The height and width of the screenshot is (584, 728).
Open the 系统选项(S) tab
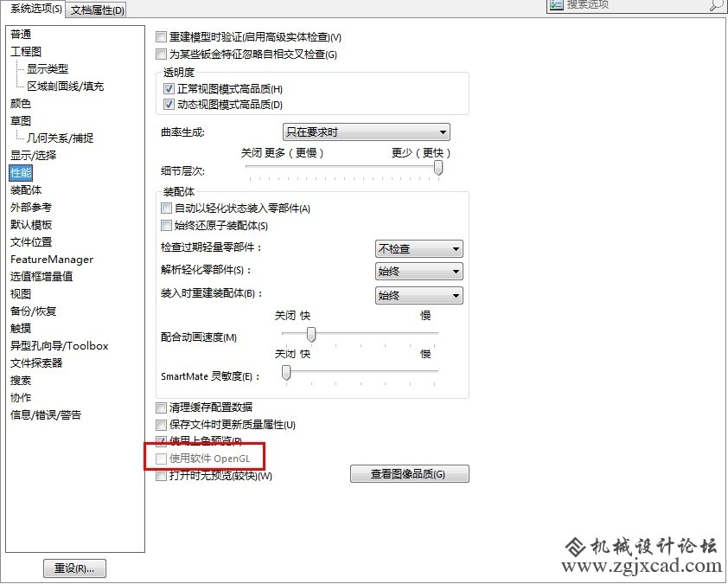pos(35,9)
